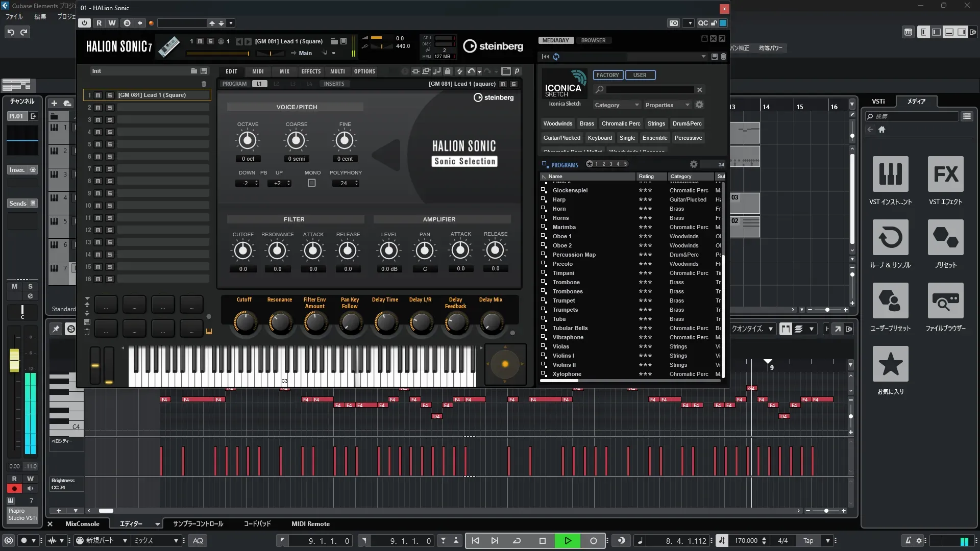Toggle the cycle loop button
980x551 pixels.
pos(517,541)
